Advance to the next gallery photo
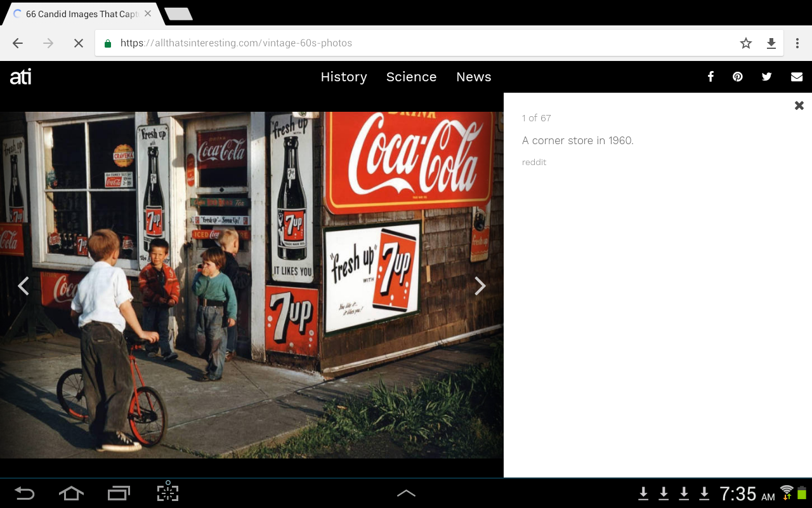The height and width of the screenshot is (508, 812). tap(480, 286)
